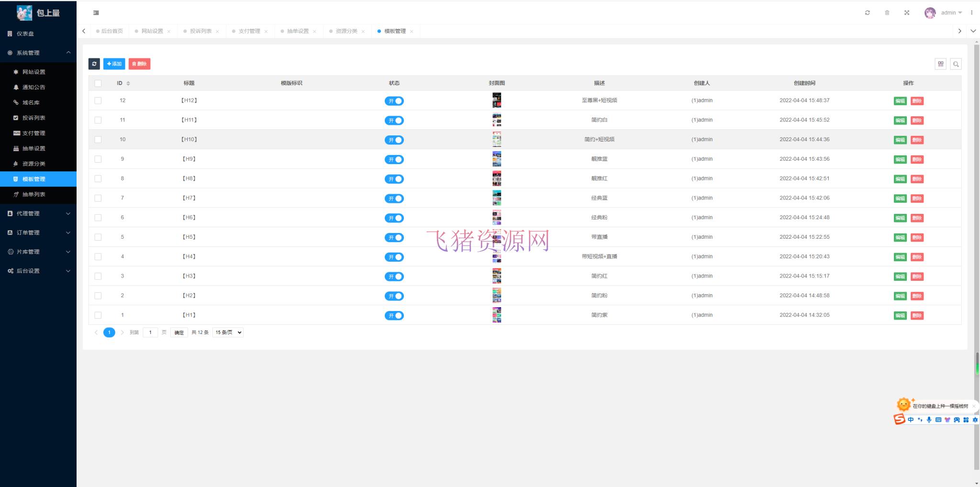This screenshot has height=487, width=980.
Task: Click current page 1 pagination button
Action: coord(109,332)
